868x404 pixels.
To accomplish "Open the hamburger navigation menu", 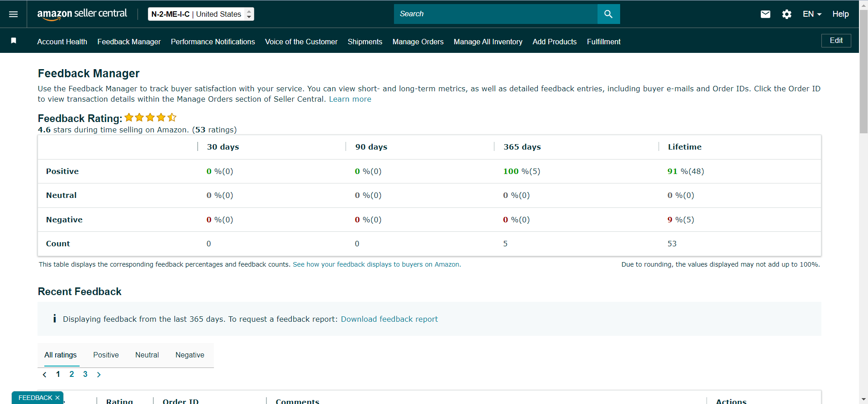I will [14, 14].
